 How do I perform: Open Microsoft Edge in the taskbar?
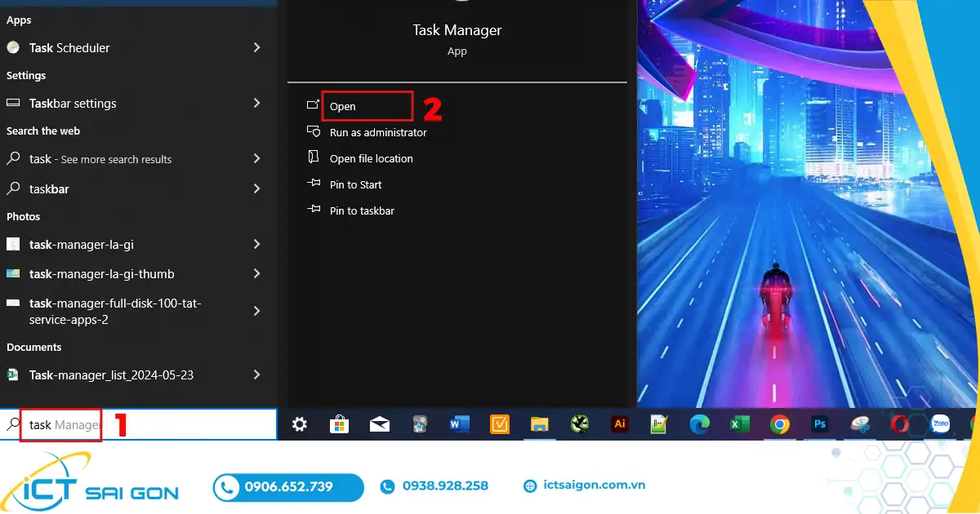pos(699,424)
